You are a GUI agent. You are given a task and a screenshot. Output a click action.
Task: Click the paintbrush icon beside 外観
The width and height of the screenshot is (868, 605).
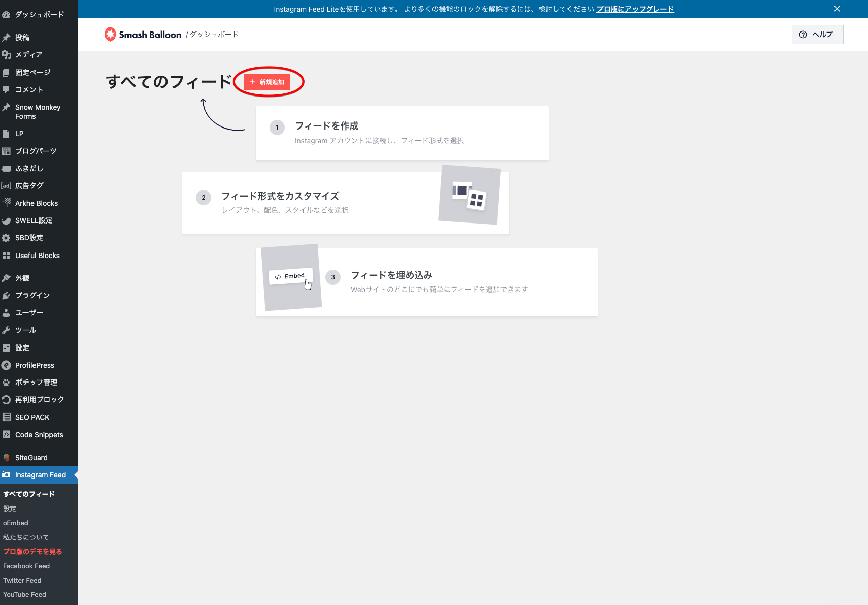[6, 278]
